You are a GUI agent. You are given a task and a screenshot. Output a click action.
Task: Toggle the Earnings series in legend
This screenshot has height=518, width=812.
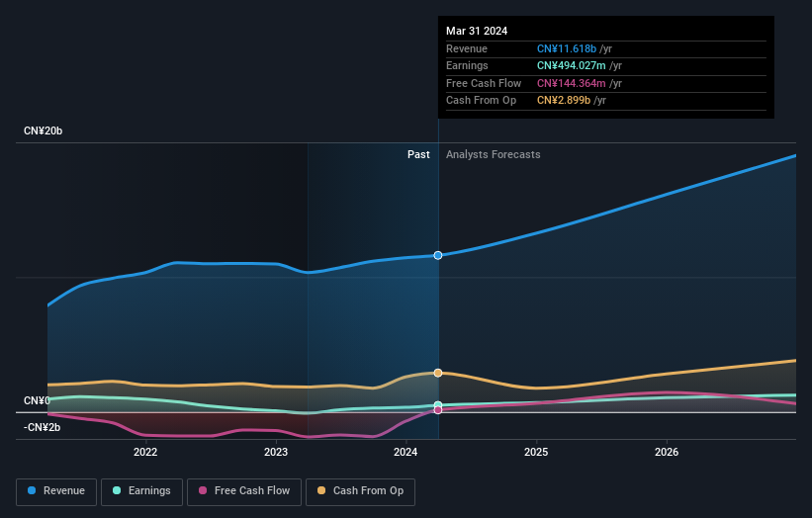coord(141,491)
